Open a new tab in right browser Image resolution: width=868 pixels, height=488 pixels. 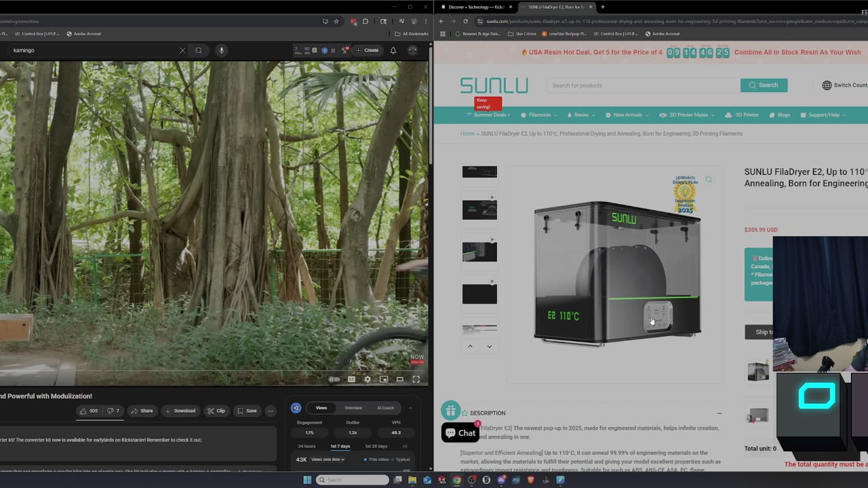click(x=602, y=7)
